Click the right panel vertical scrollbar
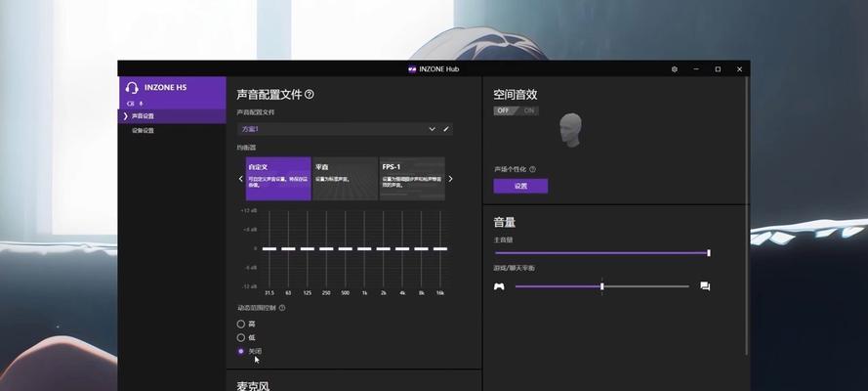The width and height of the screenshot is (868, 391). pyautogui.click(x=747, y=216)
